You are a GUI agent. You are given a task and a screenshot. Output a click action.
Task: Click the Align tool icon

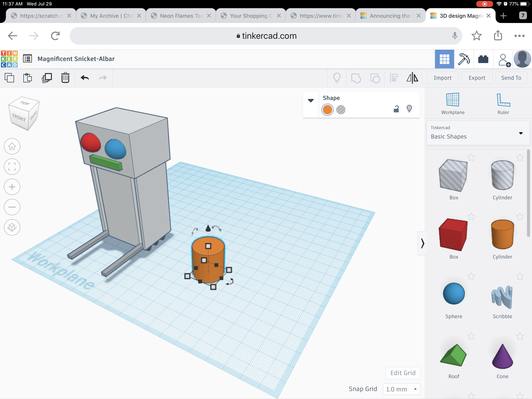(394, 78)
